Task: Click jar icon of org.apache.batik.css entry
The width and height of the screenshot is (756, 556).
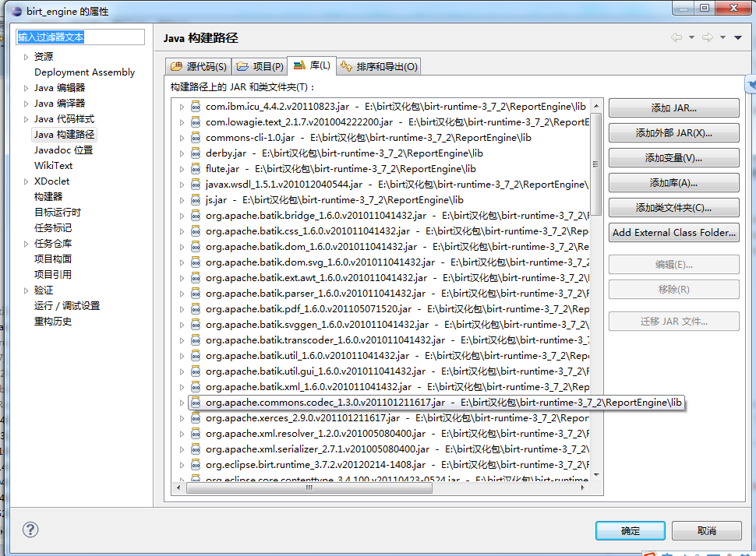Action: pos(196,231)
